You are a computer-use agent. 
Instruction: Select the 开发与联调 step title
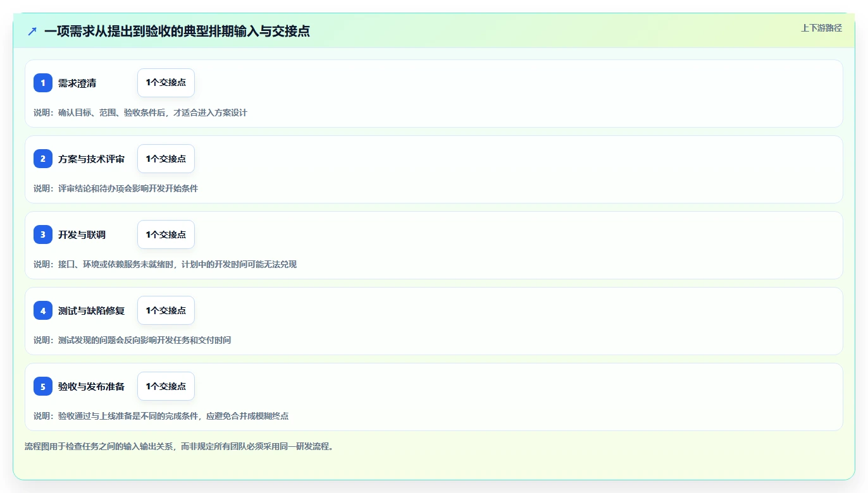click(82, 234)
